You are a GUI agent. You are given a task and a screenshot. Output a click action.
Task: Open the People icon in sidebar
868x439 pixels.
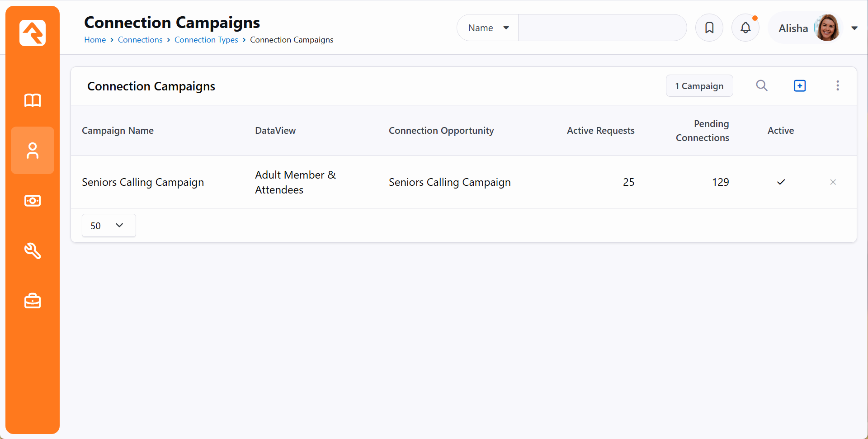[33, 151]
